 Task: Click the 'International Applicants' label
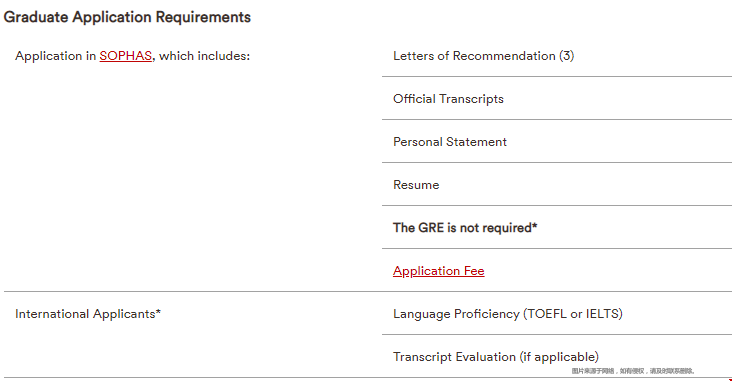(x=85, y=314)
